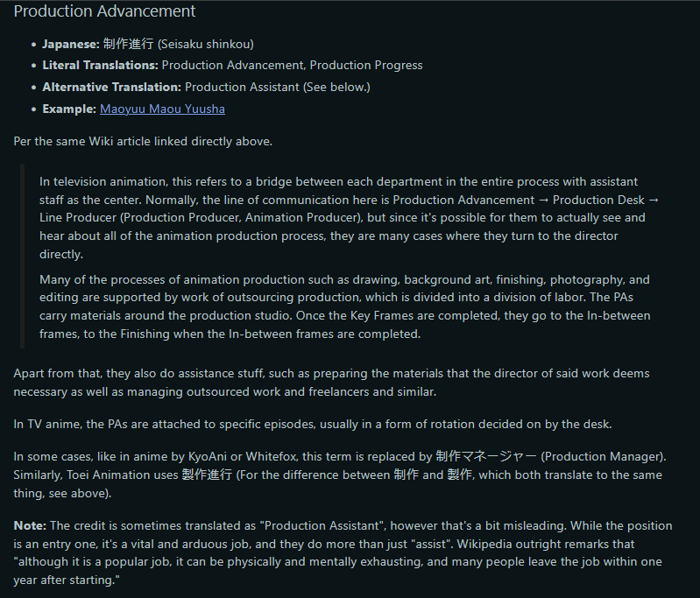Viewport: 700px width, 598px height.
Task: Click the Production Advancement heading
Action: click(x=104, y=11)
